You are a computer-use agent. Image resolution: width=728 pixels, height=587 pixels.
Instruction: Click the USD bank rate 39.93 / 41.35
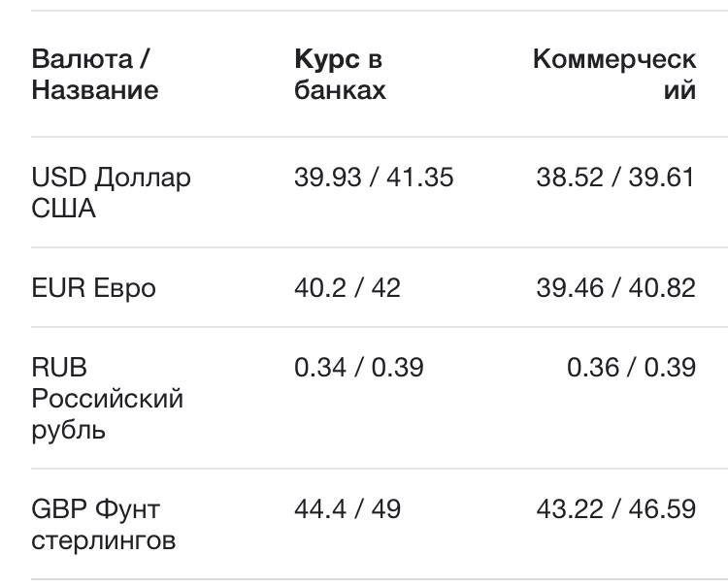[x=374, y=178]
